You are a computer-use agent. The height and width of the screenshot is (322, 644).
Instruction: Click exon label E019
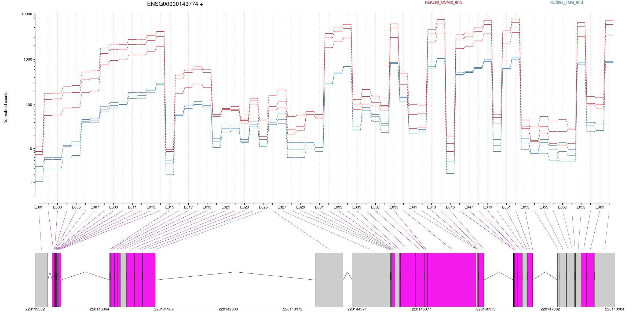(207, 207)
